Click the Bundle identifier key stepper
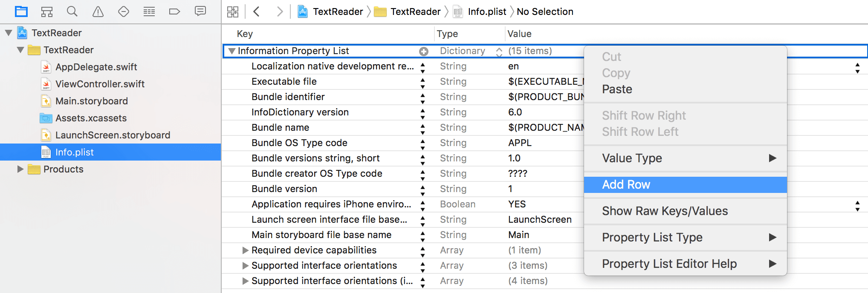Screen dimensions: 868x293 tap(422, 98)
